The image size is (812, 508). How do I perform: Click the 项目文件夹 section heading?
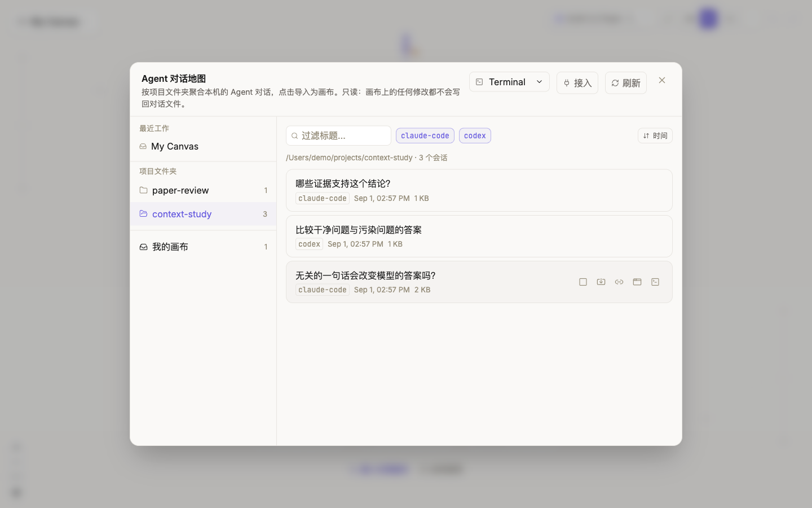tap(158, 171)
